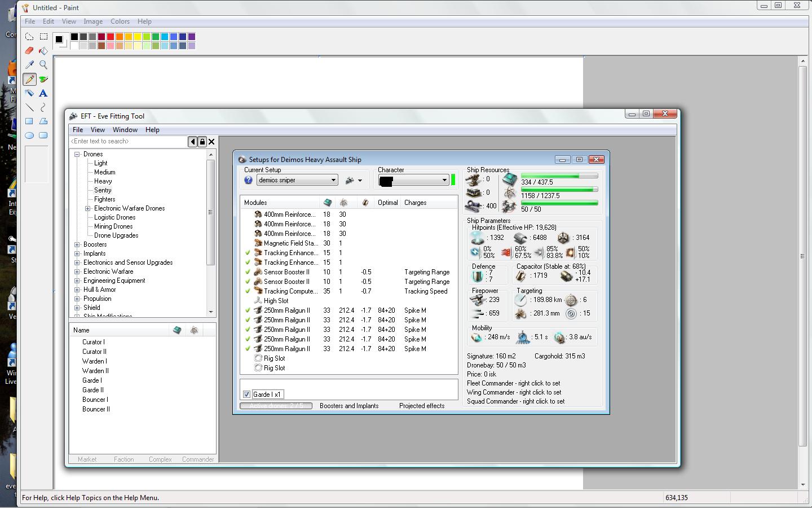Select the rectangular Select tool in Paint

click(x=43, y=37)
